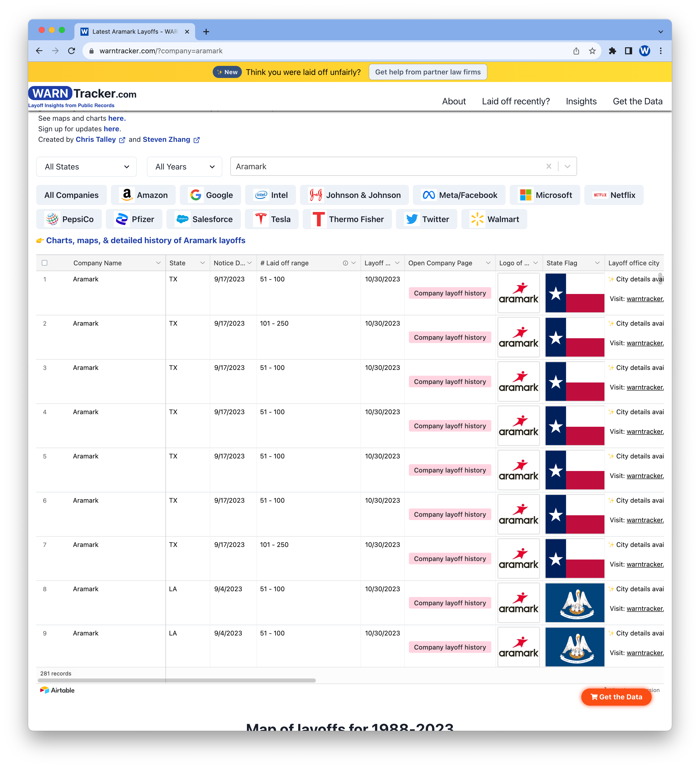Open Company Name column menu
Screen dimensions: 700x768
click(x=158, y=263)
